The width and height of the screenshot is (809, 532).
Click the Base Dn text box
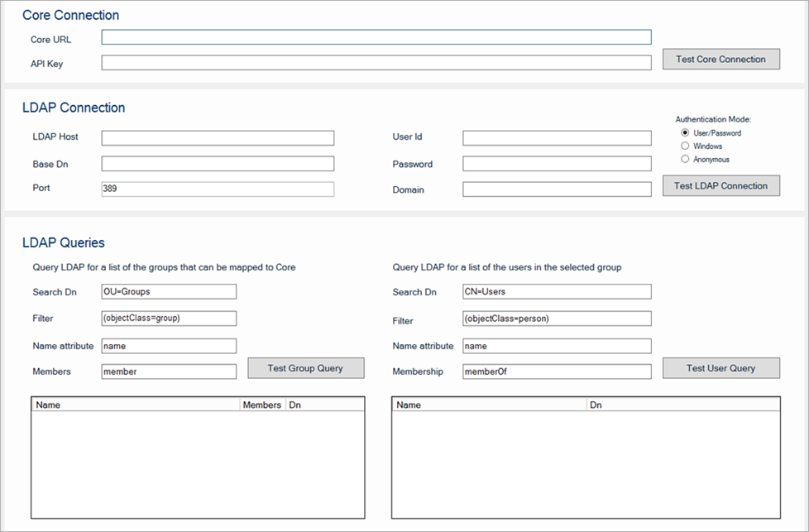point(218,164)
